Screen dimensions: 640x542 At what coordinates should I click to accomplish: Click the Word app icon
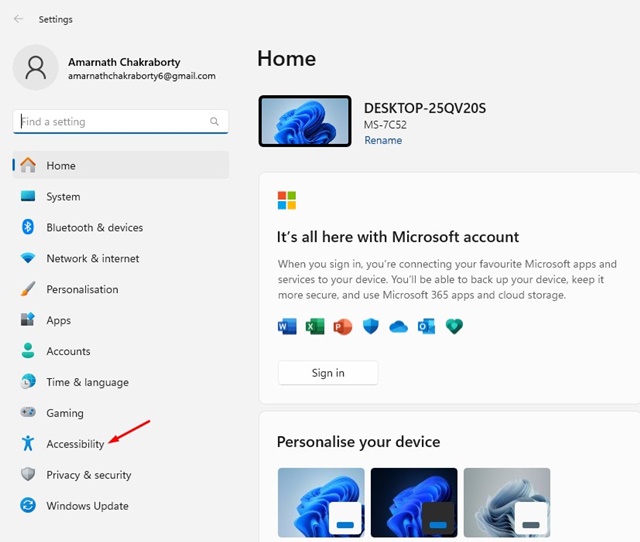pos(287,327)
